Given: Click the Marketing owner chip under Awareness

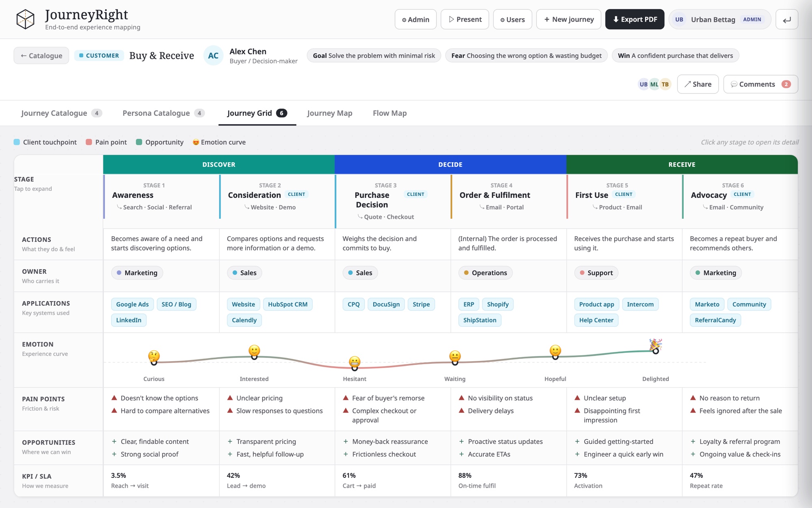Looking at the screenshot, I should pyautogui.click(x=137, y=273).
